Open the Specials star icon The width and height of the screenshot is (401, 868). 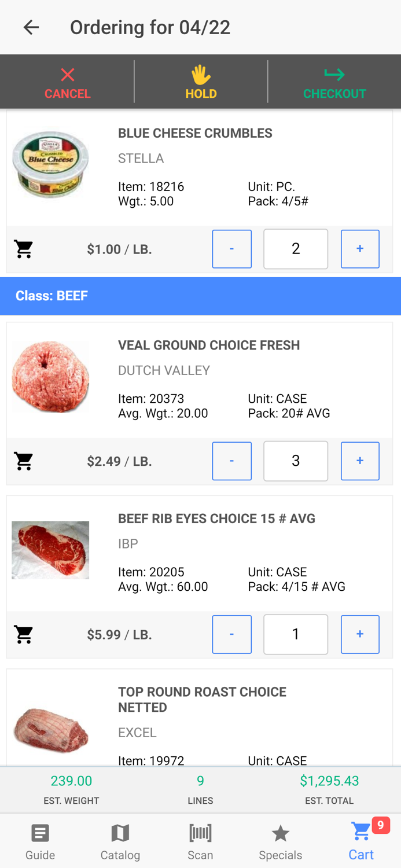point(281,841)
